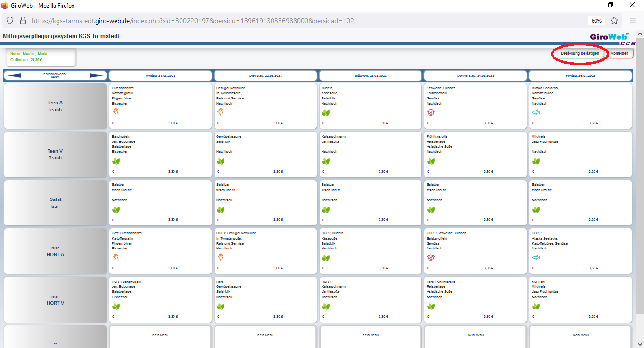This screenshot has height=348, width=644.
Task: Open Firefox tracking protection shield icon
Action: click(10, 21)
